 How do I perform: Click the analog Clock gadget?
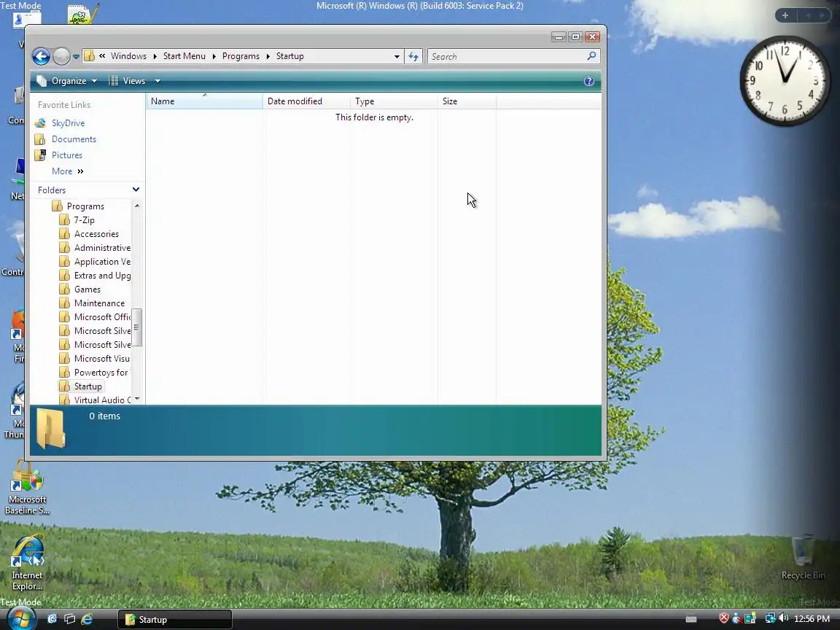785,81
